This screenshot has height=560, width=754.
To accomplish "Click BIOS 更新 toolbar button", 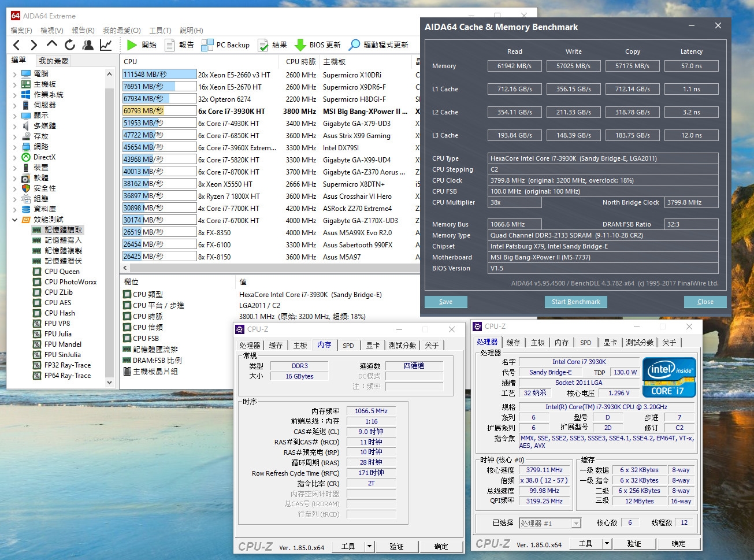I will click(x=317, y=45).
